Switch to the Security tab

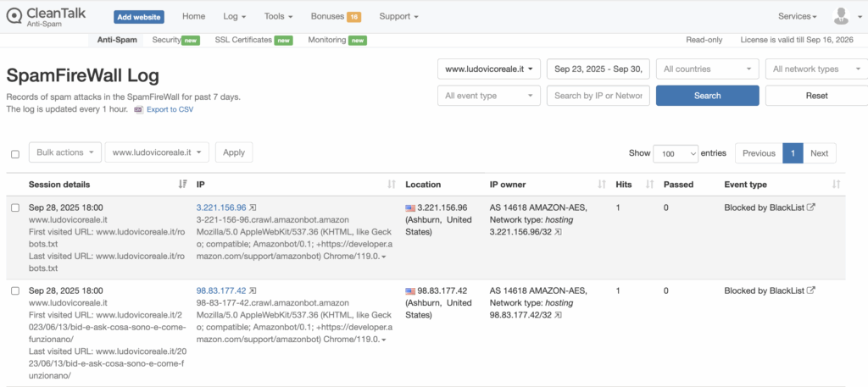tap(176, 40)
